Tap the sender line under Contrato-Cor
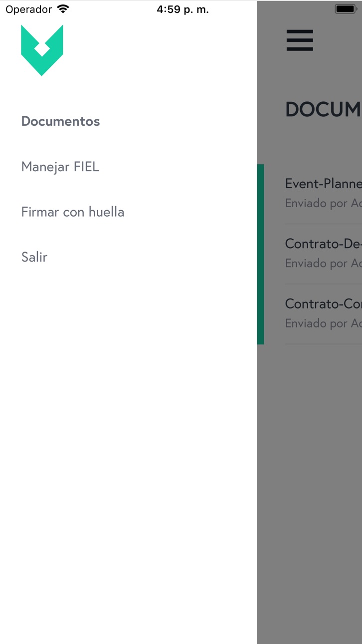This screenshot has height=644, width=362. (x=323, y=323)
